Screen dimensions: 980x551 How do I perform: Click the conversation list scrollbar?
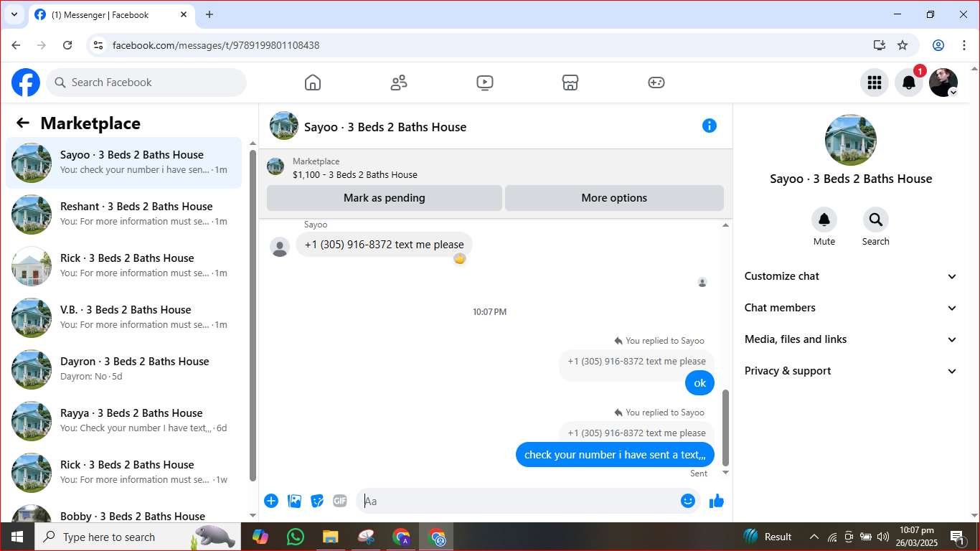pos(253,316)
